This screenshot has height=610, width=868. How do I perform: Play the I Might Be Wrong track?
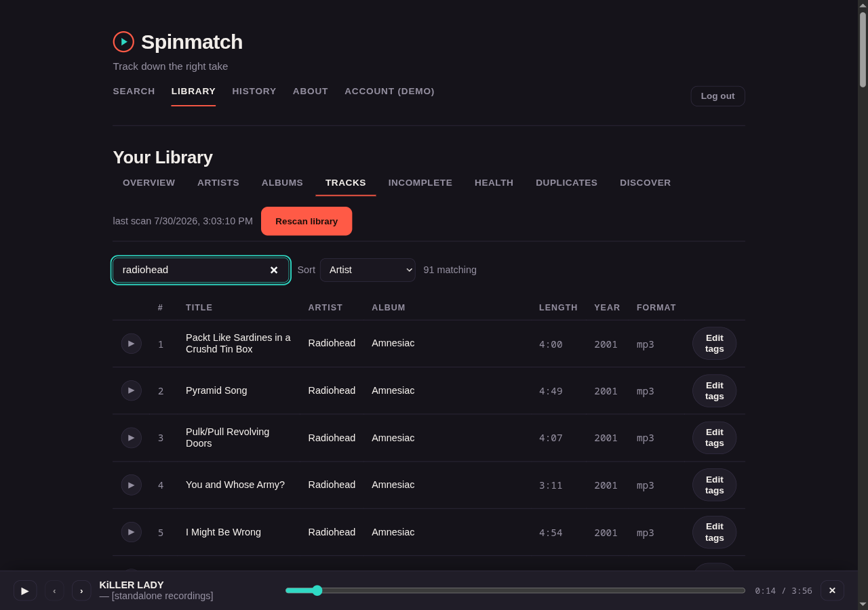[132, 532]
